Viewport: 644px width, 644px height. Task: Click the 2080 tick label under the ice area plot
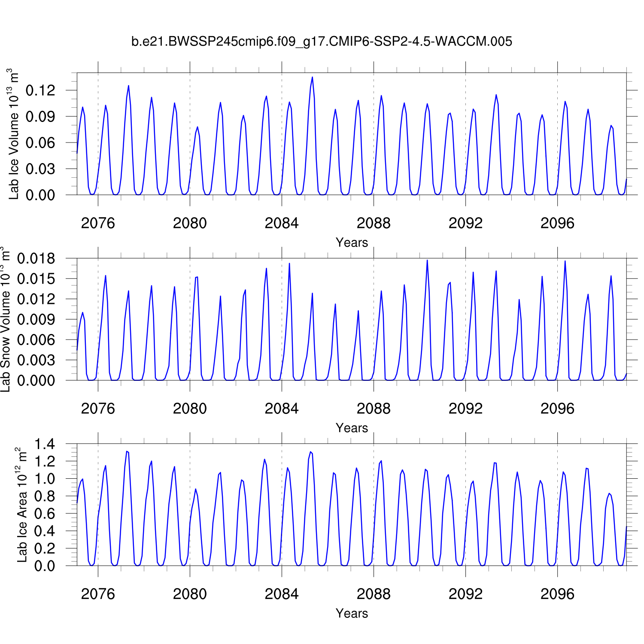click(x=190, y=594)
